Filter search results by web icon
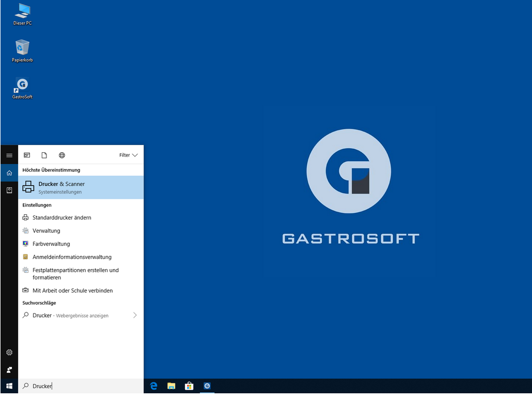The height and width of the screenshot is (398, 532). point(62,155)
